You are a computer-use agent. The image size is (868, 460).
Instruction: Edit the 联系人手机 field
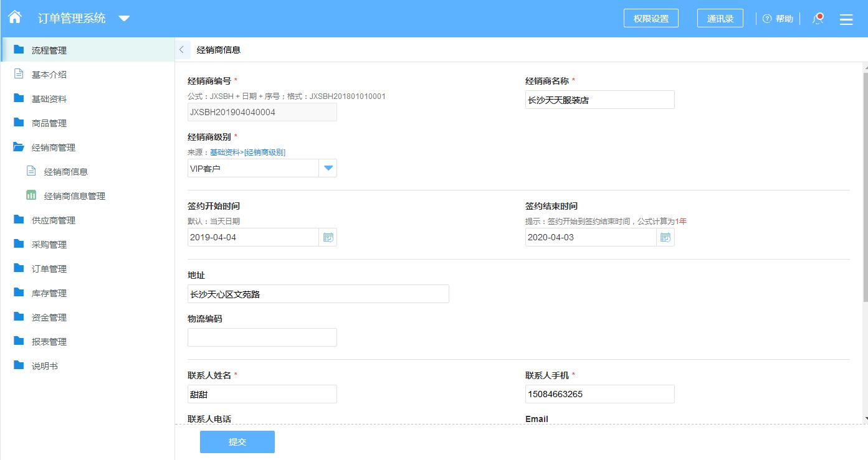coord(600,394)
